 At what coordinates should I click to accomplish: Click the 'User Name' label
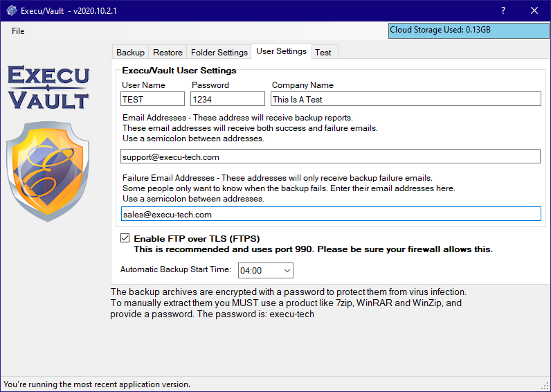[x=143, y=85]
